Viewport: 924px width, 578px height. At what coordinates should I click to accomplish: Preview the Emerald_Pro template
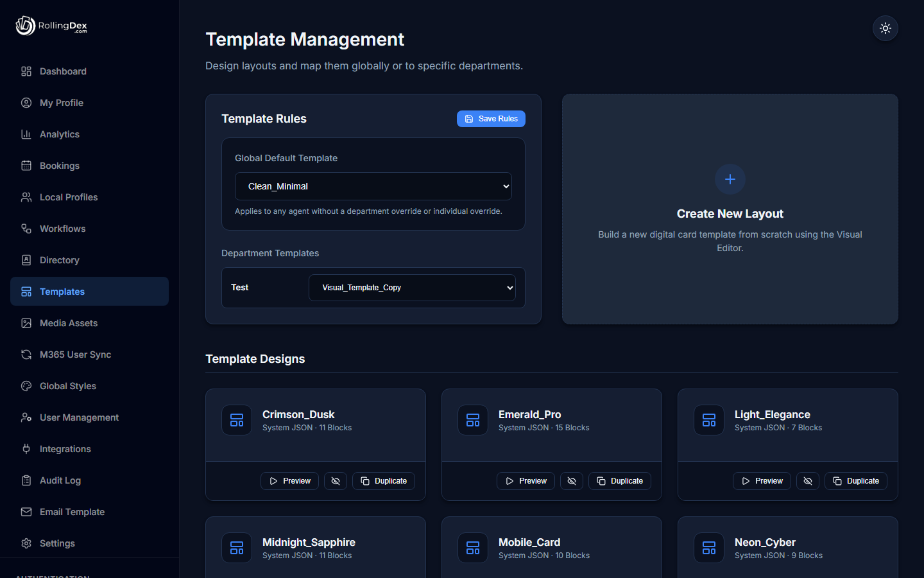(526, 481)
